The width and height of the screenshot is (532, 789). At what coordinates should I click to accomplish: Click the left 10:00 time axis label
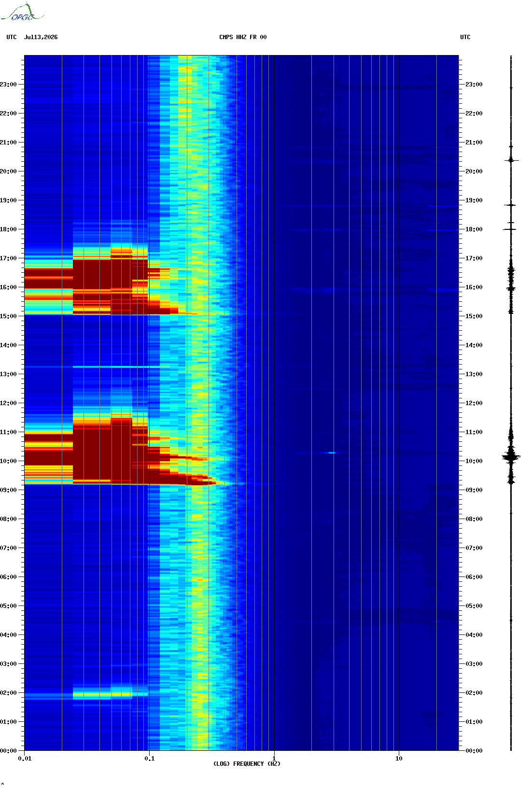click(8, 461)
